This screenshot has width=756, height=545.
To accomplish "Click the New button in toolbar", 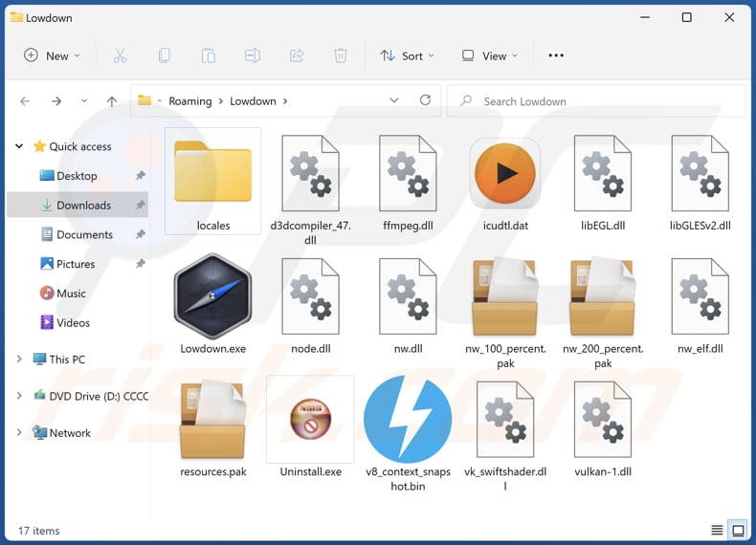I will pyautogui.click(x=52, y=55).
